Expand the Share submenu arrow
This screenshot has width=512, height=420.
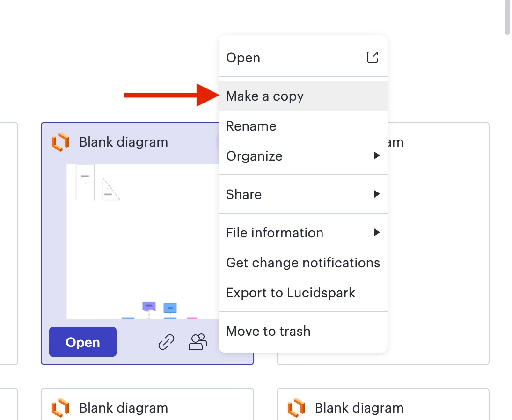(377, 194)
